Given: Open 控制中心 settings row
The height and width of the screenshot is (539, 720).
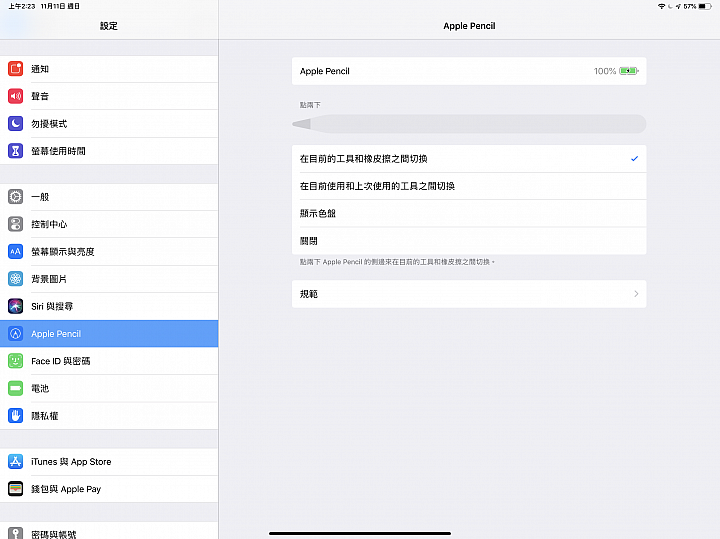Looking at the screenshot, I should point(109,224).
